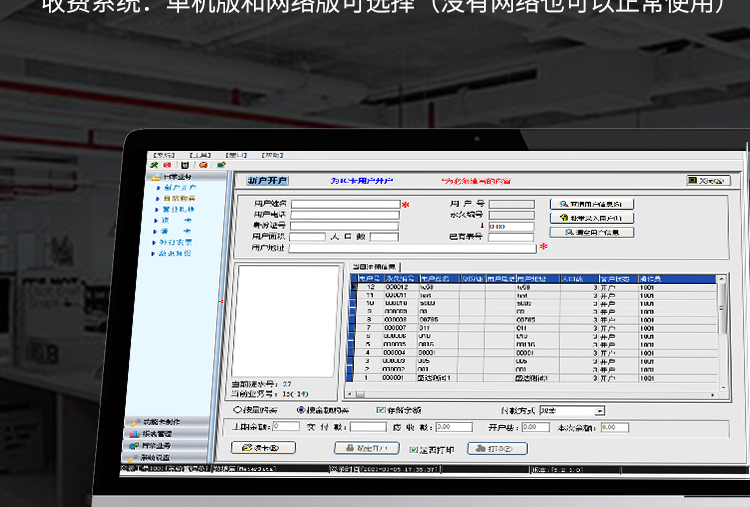
Task: Select the second radio button, currently selected
Action: (x=301, y=410)
